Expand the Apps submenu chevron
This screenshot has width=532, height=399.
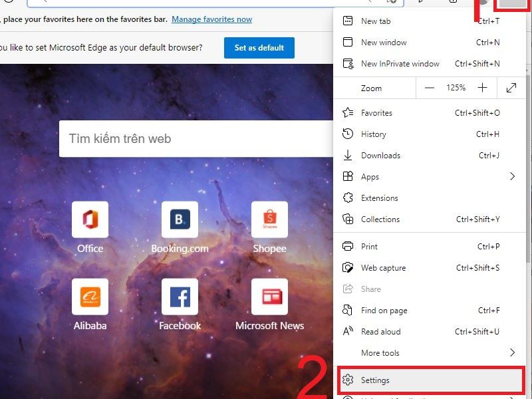pyautogui.click(x=512, y=176)
